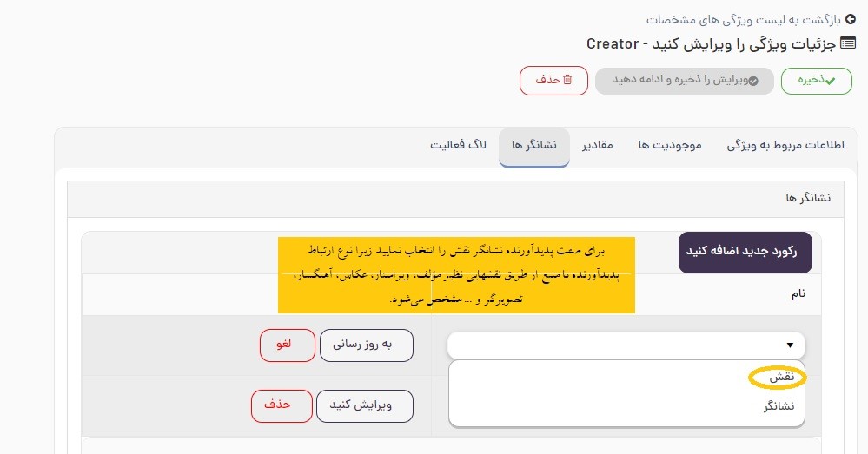Image resolution: width=868 pixels, height=454 pixels.
Task: Choose نقش from the dropdown list
Action: point(781,378)
